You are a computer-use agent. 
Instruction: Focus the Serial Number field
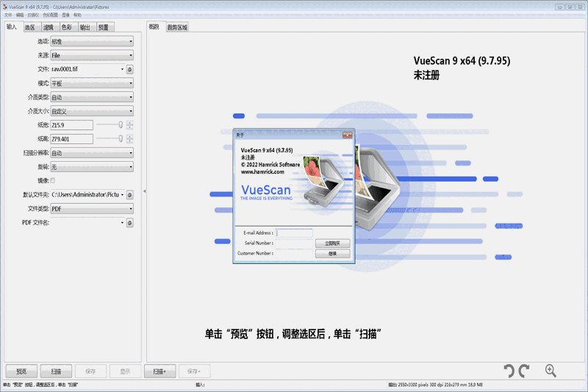tap(294, 243)
